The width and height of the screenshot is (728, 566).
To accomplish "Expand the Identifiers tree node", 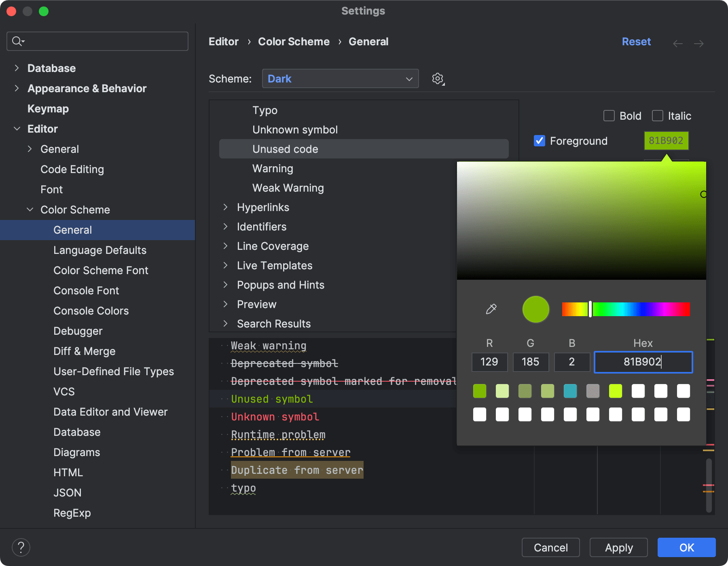I will [x=226, y=227].
